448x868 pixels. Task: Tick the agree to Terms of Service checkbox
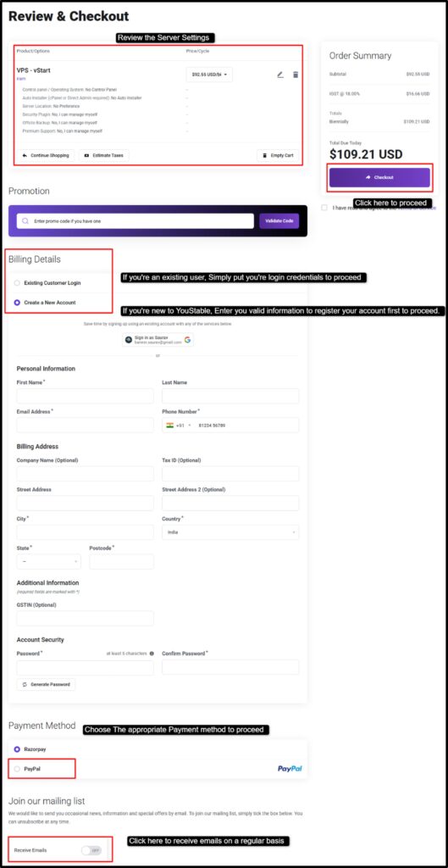tap(324, 208)
